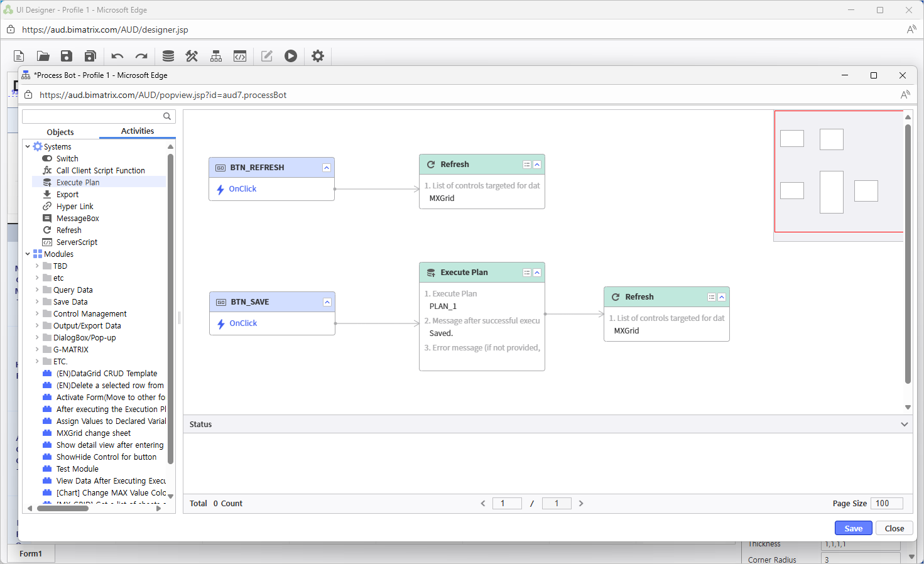This screenshot has height=564, width=924.
Task: Click inside the Page Size input field
Action: point(886,503)
